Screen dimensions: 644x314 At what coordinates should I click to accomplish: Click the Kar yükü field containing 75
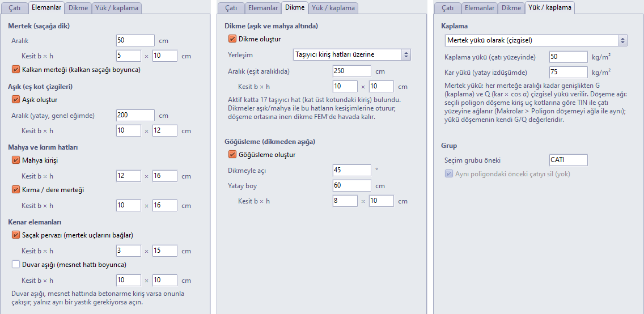pyautogui.click(x=569, y=72)
